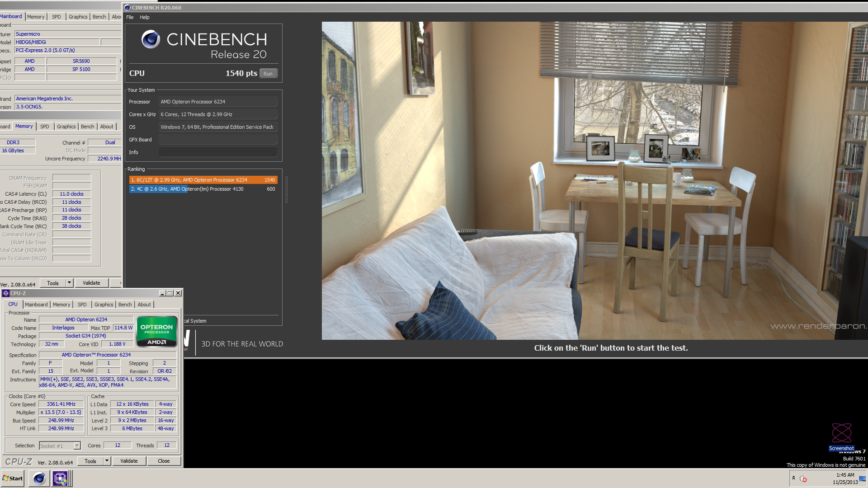The image size is (868, 488).
Task: Click the muted volume tray icon
Action: (803, 479)
